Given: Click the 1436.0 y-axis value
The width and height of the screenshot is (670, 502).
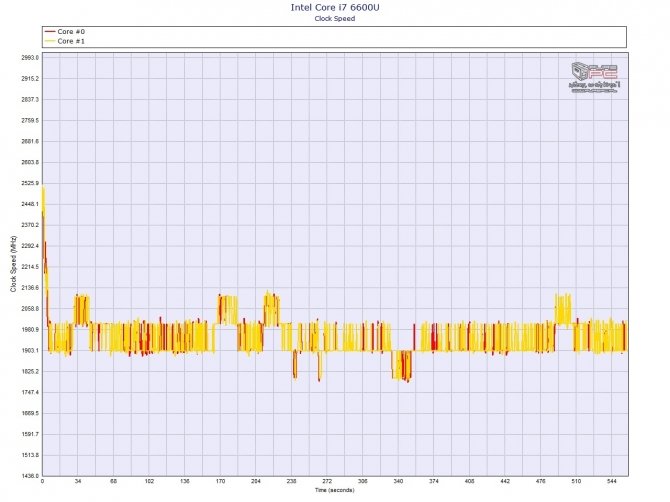Looking at the screenshot, I should (30, 476).
